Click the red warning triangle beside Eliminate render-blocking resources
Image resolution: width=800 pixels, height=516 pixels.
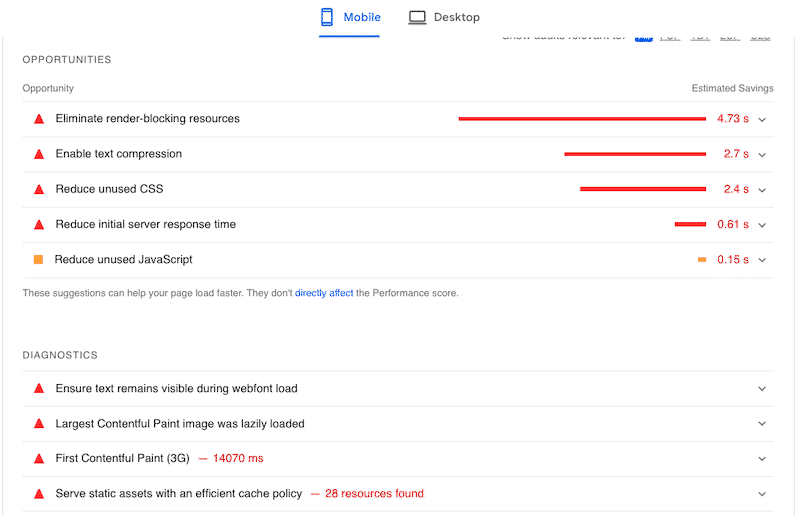39,119
